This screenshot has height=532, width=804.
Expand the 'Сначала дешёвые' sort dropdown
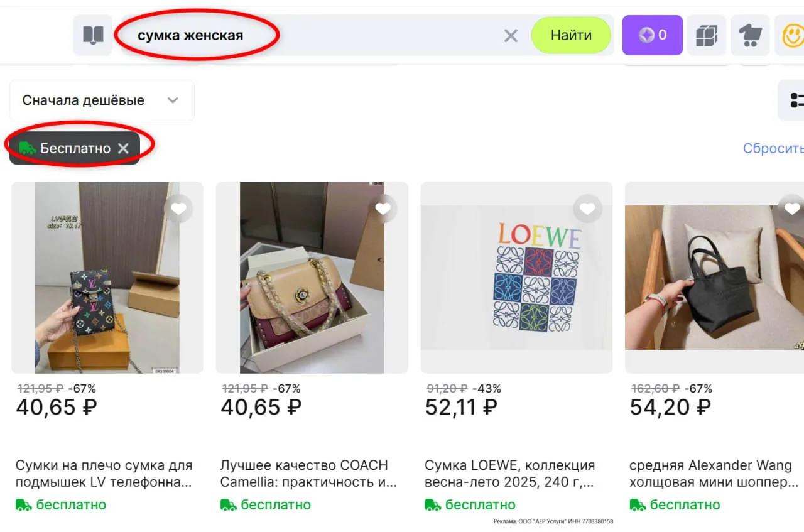click(x=102, y=100)
